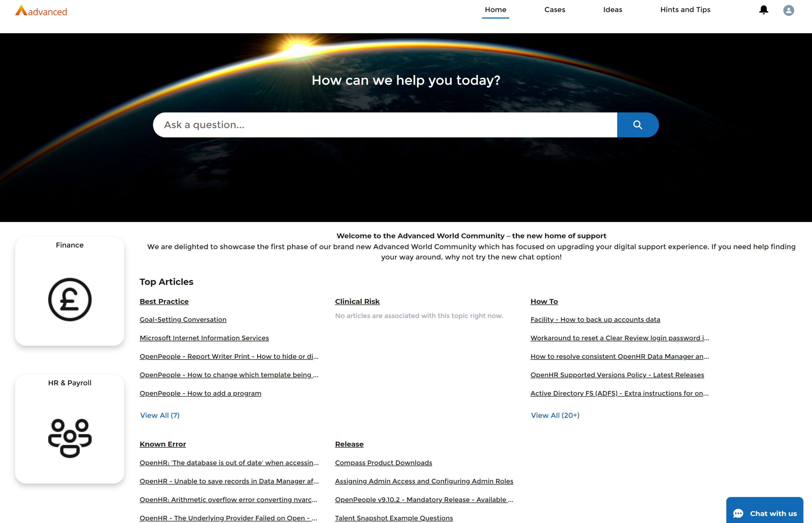Open Assigning Admin Access article
This screenshot has height=523, width=812.
(x=424, y=481)
